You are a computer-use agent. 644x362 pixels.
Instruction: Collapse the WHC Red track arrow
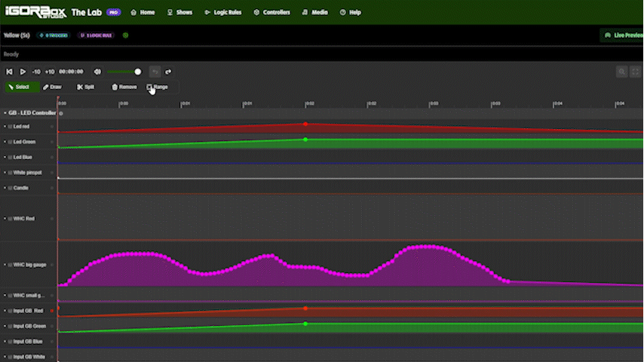[5, 219]
